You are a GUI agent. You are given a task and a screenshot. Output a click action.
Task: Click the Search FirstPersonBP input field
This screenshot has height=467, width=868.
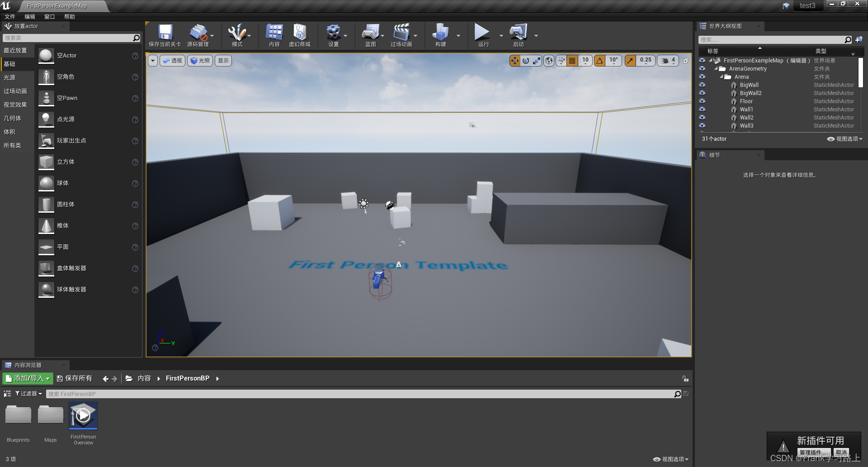click(364, 394)
